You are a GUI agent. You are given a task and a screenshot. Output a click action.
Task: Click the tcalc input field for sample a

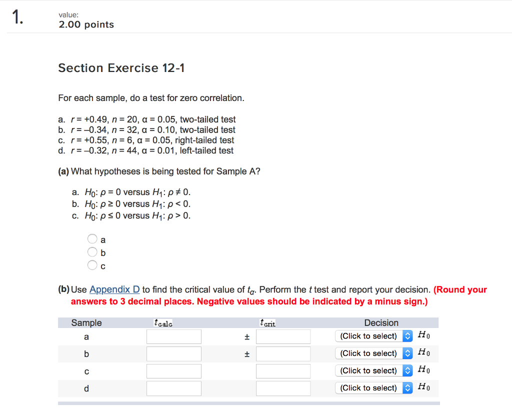coord(173,336)
